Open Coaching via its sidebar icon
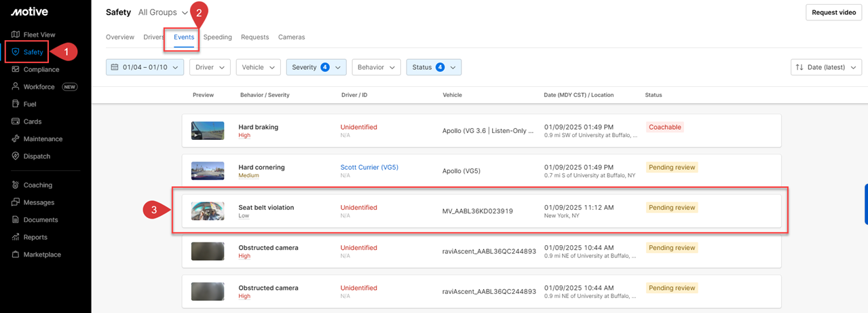The width and height of the screenshot is (868, 313). (x=16, y=185)
